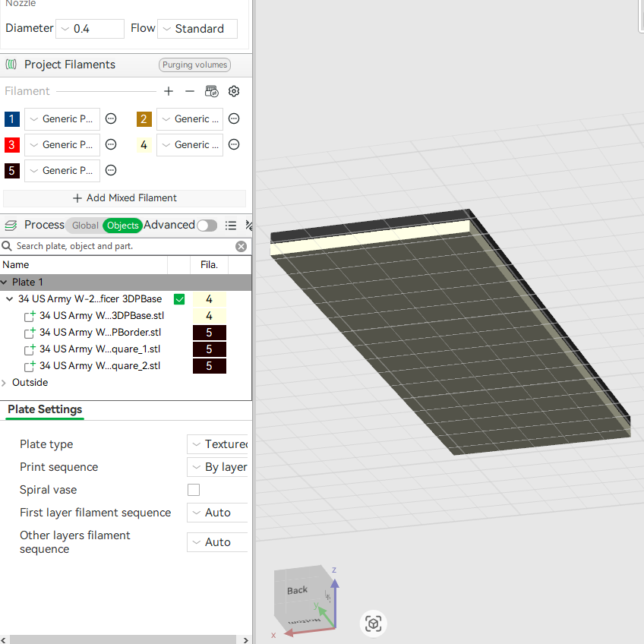Open filament settings gear icon

(x=234, y=91)
